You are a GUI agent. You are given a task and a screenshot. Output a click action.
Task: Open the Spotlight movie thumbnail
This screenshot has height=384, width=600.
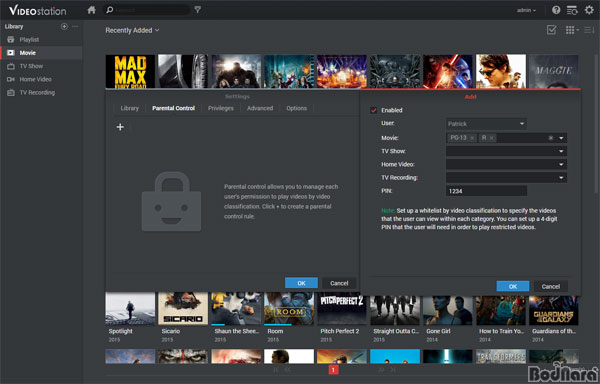130,309
